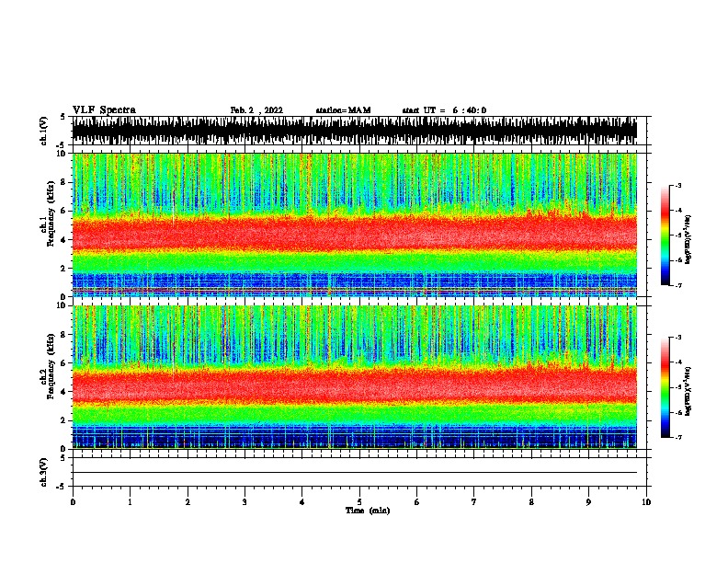Click time axis tick label "8"
Image resolution: width=728 pixels, height=563 pixels.
[531, 501]
